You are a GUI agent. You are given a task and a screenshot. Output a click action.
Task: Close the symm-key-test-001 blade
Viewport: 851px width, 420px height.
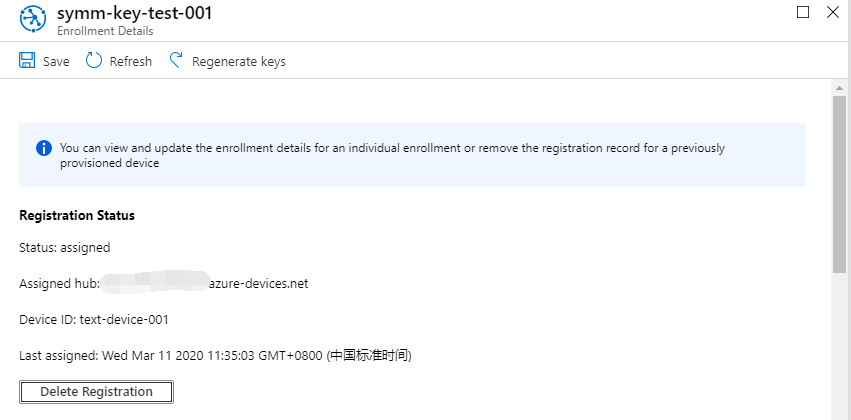pyautogui.click(x=833, y=12)
